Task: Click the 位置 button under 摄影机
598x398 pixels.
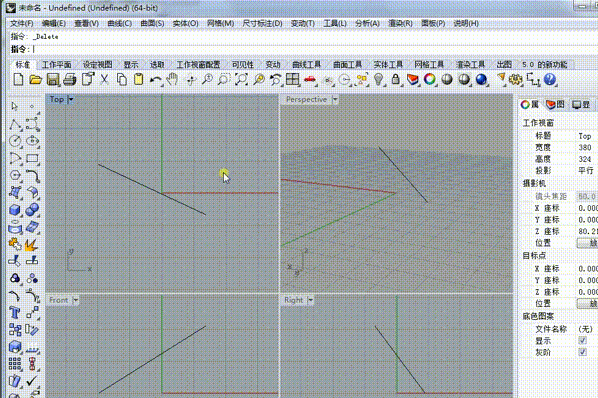Action: (x=587, y=243)
